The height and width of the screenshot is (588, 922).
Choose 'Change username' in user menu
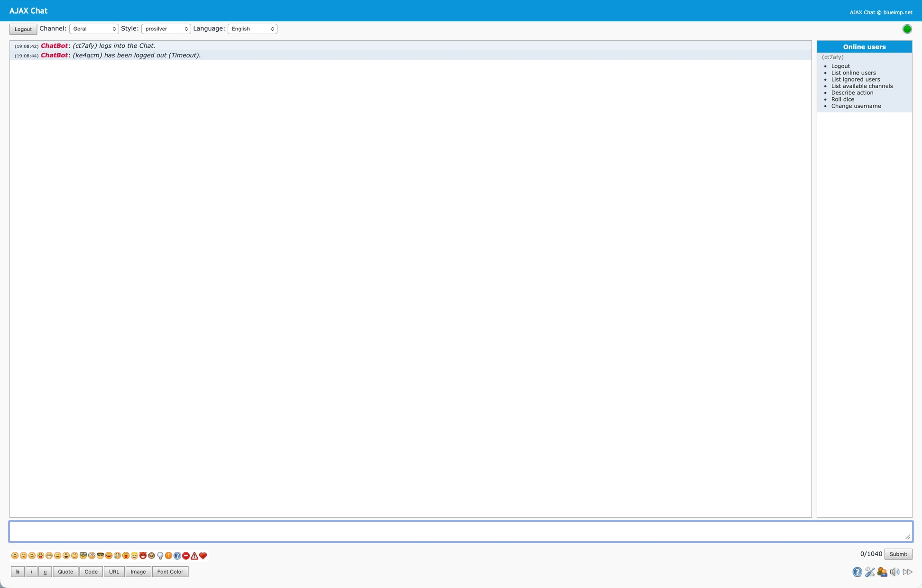[856, 106]
